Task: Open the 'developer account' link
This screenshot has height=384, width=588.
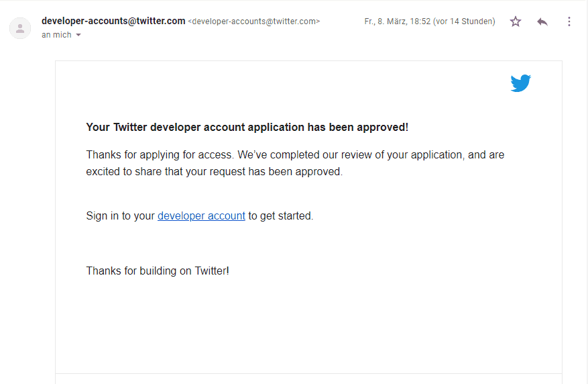Action: click(x=201, y=216)
